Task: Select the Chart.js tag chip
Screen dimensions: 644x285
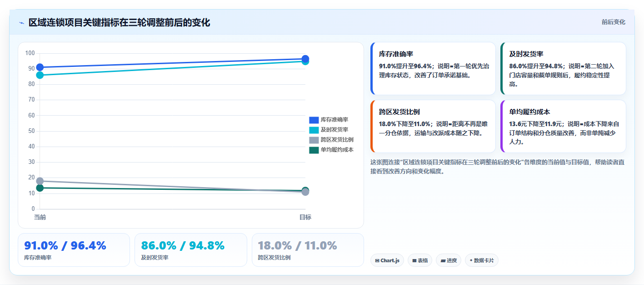Action: [x=387, y=260]
